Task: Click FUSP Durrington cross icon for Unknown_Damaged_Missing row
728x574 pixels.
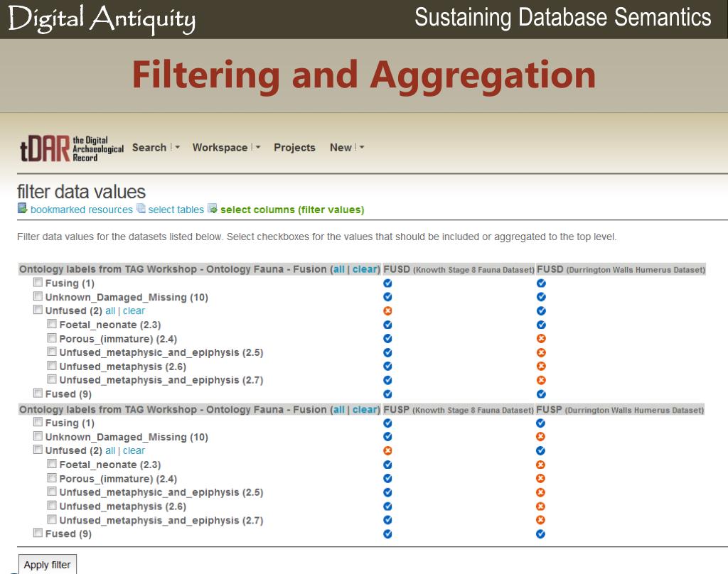Action: point(540,437)
